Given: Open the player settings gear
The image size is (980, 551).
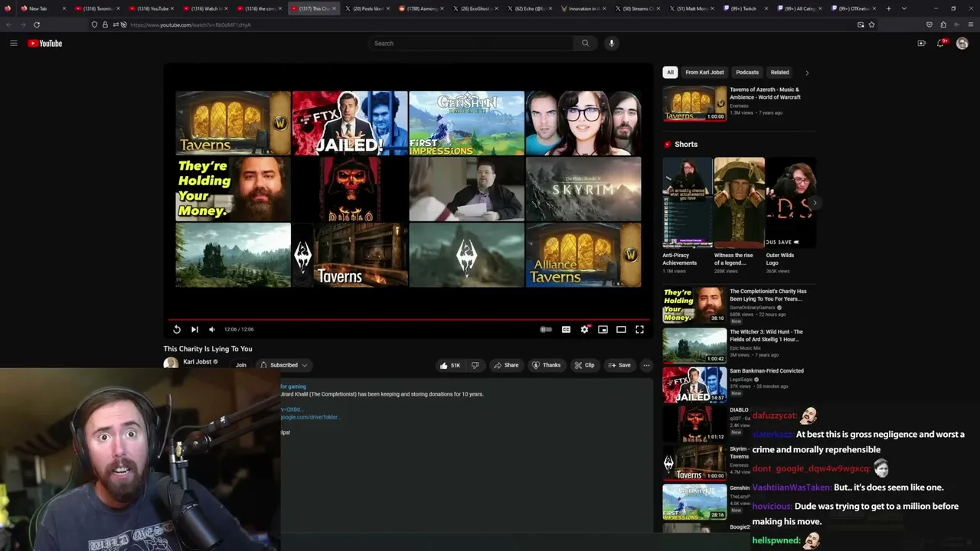Looking at the screenshot, I should point(584,329).
